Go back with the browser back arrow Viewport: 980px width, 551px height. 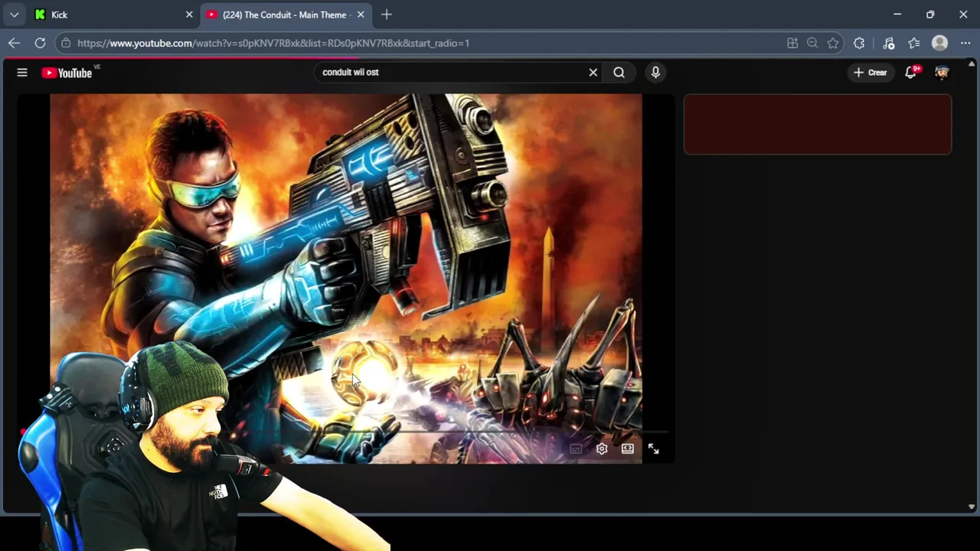pos(14,43)
